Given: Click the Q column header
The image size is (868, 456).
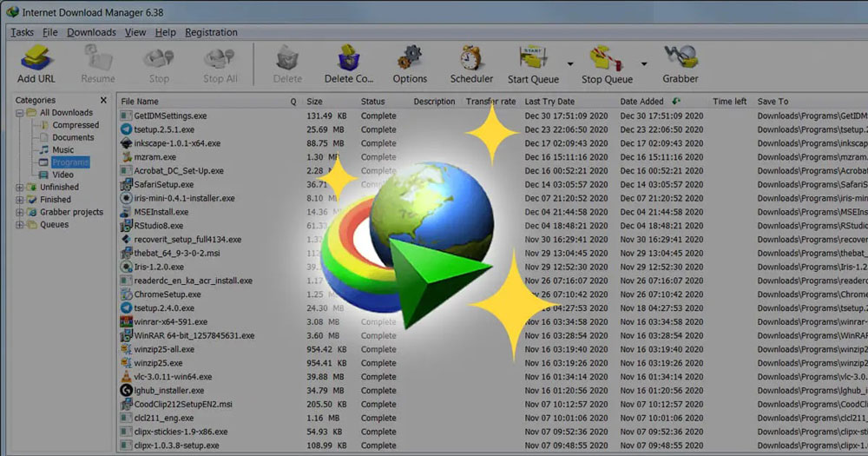Looking at the screenshot, I should [x=293, y=102].
